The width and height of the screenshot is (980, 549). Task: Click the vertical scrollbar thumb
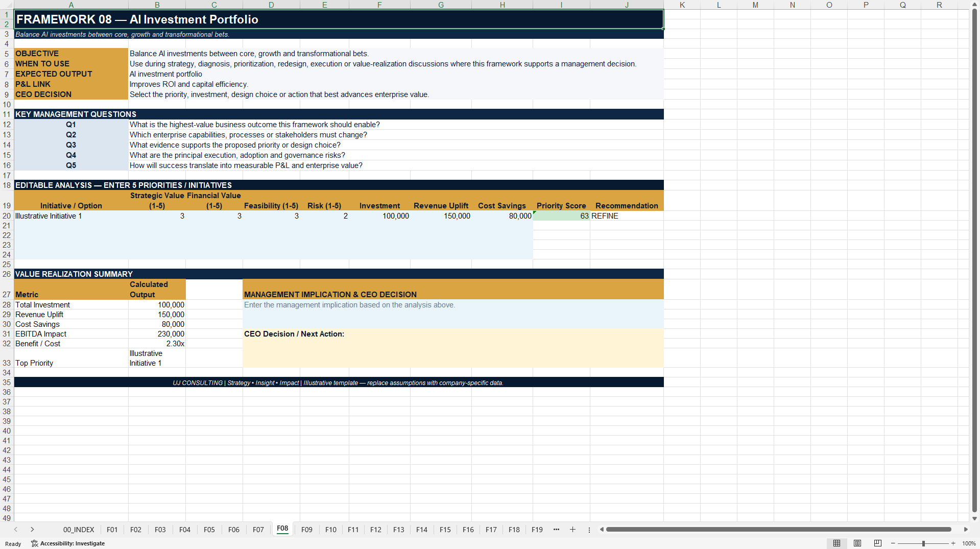[974, 260]
